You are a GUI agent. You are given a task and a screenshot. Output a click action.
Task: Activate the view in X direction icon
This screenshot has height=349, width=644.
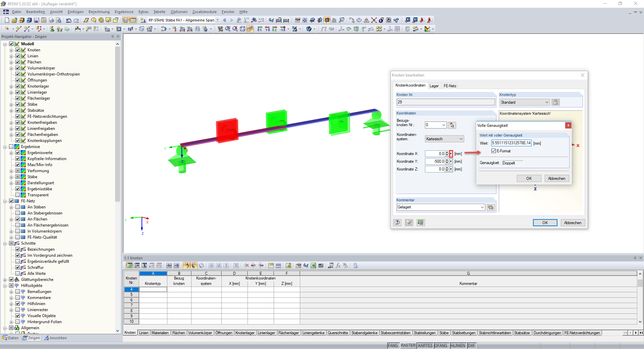(260, 29)
